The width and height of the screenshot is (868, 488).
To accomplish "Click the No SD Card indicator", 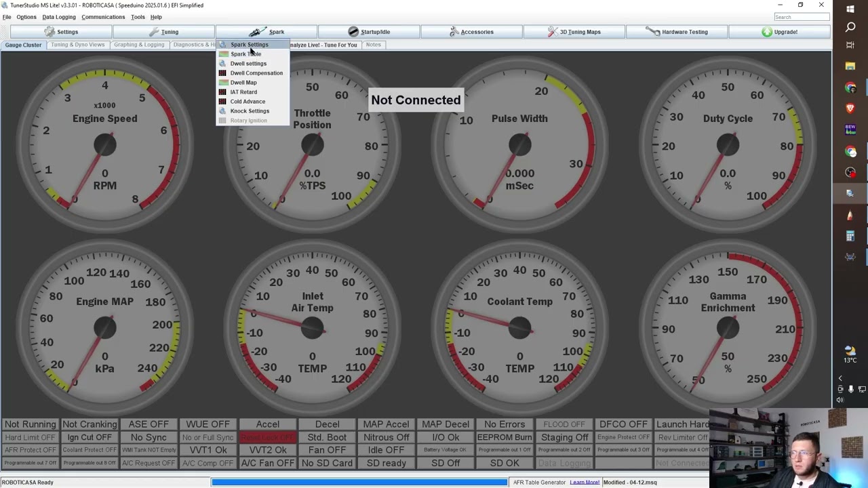I will point(327,464).
